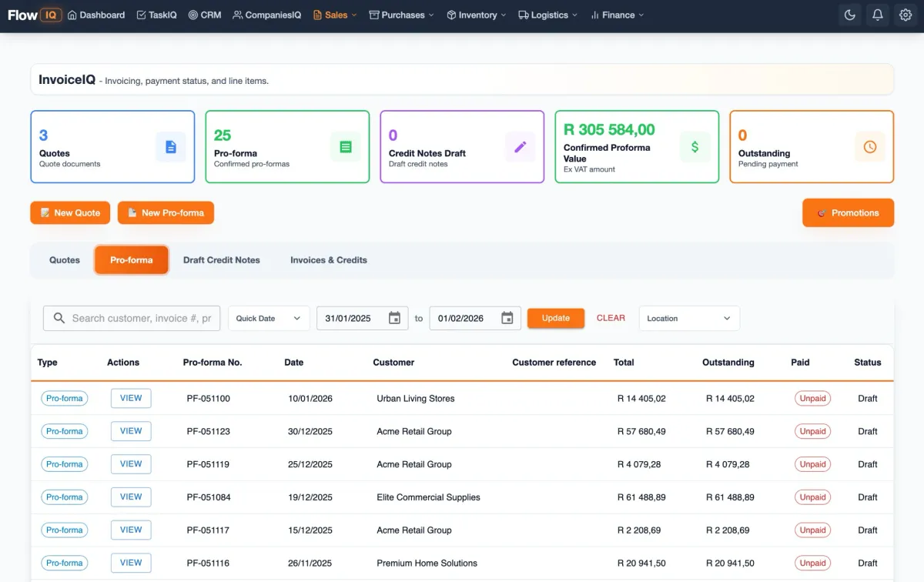The height and width of the screenshot is (582, 924).
Task: Expand the Sales menu
Action: 335,15
